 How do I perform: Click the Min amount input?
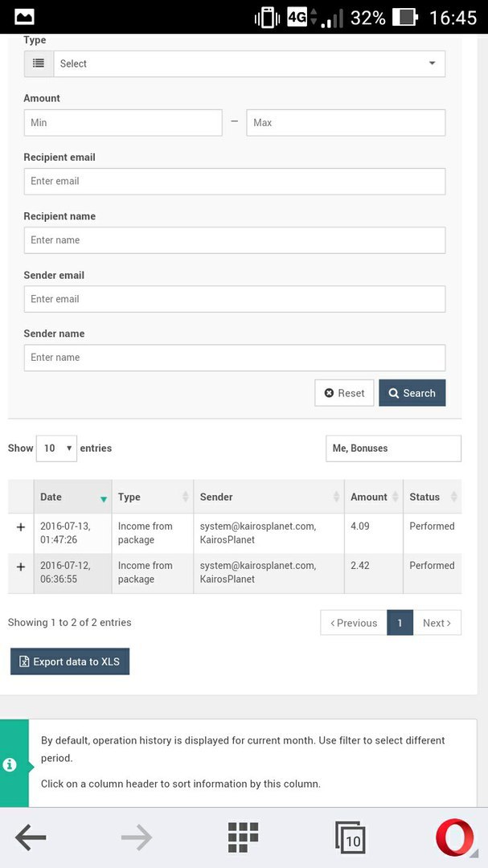[123, 123]
